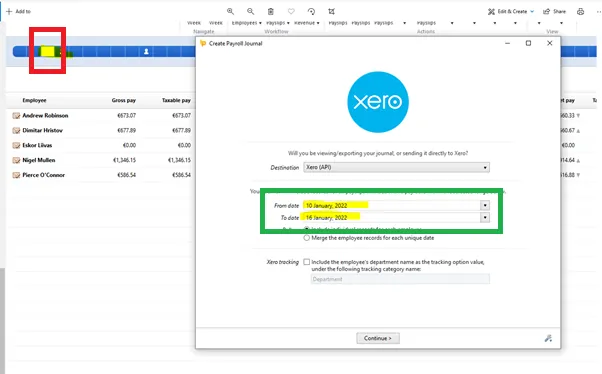The width and height of the screenshot is (602, 374).
Task: Print the photo with printer icon
Action: tap(580, 12)
